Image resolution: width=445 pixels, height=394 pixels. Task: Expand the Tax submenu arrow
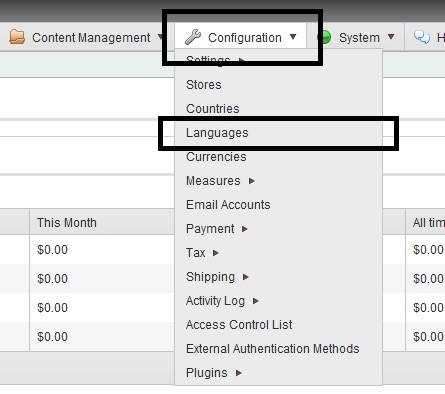click(x=216, y=253)
